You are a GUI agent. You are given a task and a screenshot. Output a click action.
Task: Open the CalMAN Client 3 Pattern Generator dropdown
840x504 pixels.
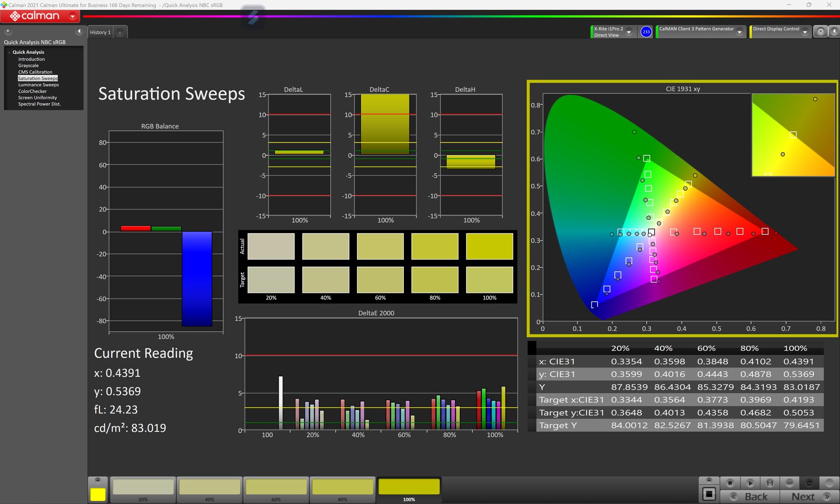point(739,32)
